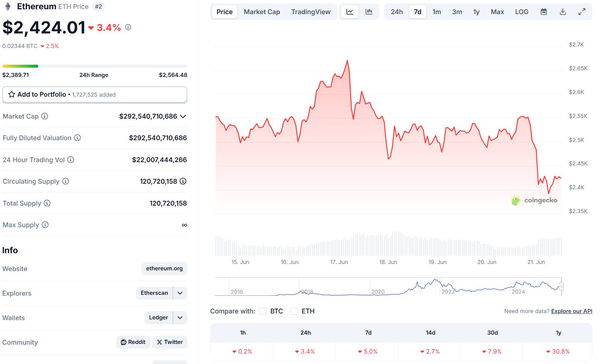This screenshot has width=605, height=364.
Task: Open Total Supply info icon
Action: coord(47,203)
